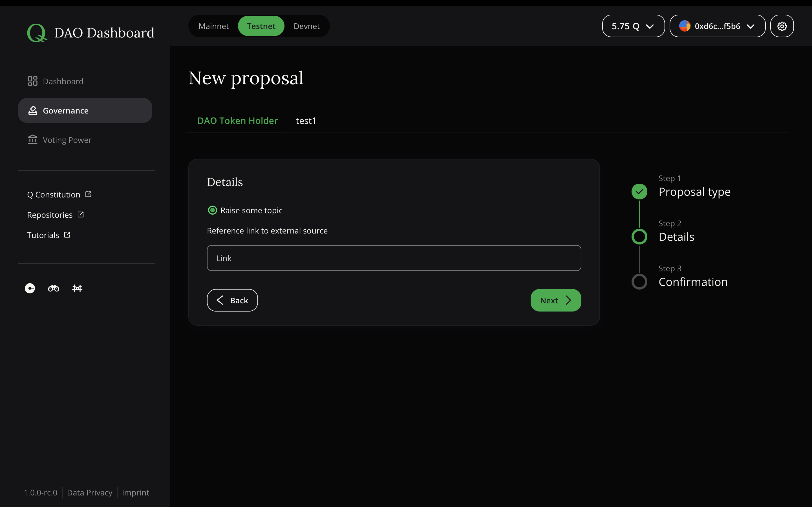Click the Dashboard sidebar icon
812x507 pixels.
tap(33, 81)
